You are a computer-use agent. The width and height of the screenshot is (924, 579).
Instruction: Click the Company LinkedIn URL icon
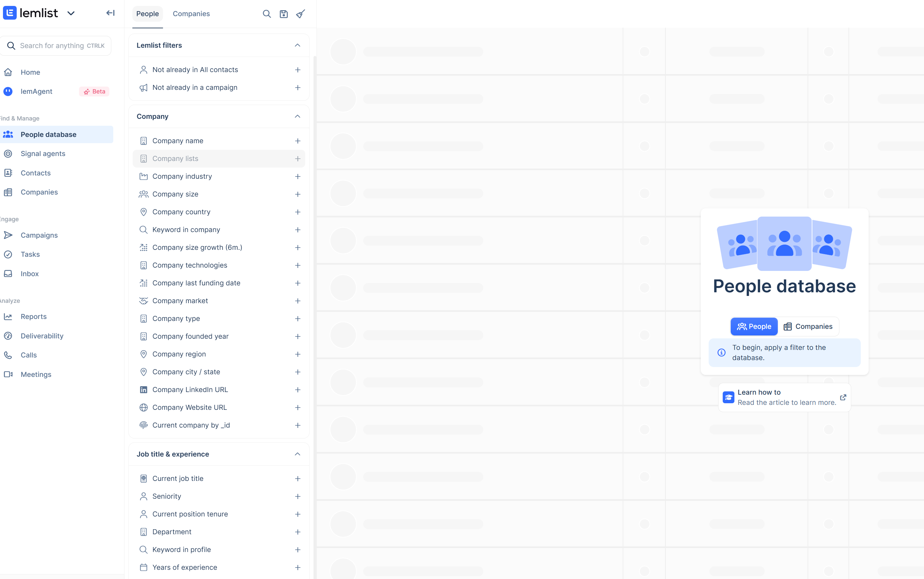tap(144, 389)
